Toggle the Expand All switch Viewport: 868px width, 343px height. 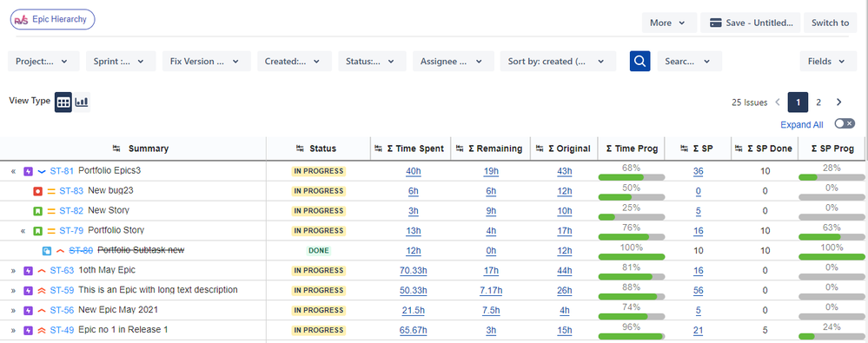tap(845, 124)
